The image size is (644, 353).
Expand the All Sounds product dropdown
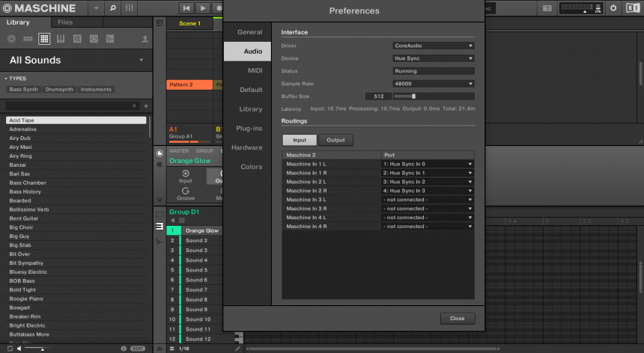pyautogui.click(x=142, y=61)
